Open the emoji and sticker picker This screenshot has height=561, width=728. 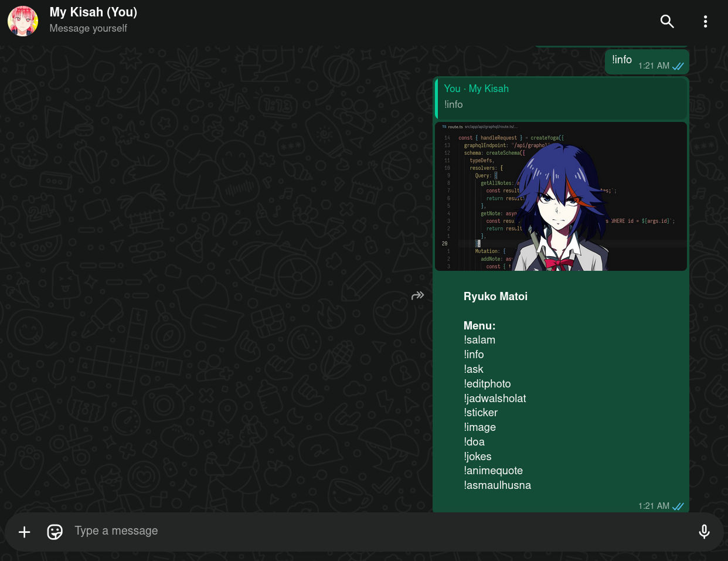pos(55,532)
